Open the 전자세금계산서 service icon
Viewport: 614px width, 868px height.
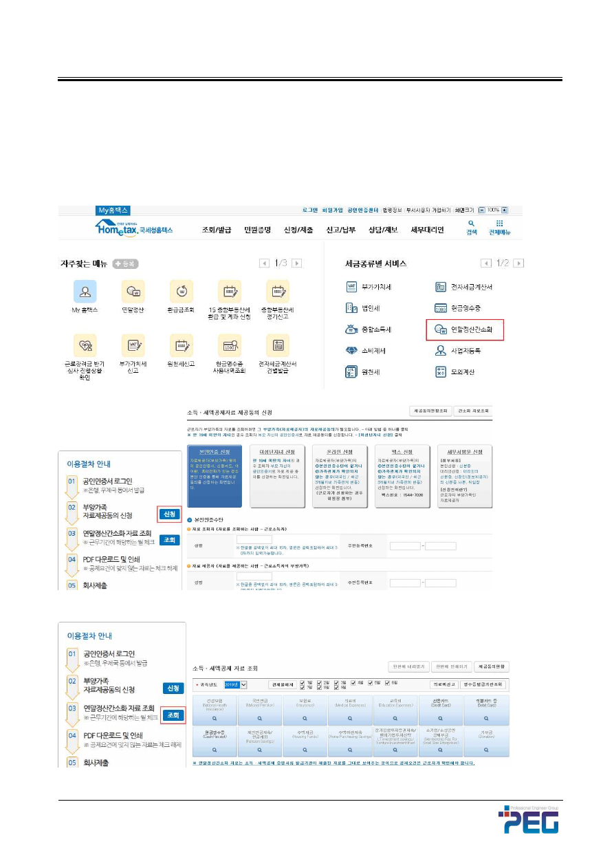(x=441, y=287)
